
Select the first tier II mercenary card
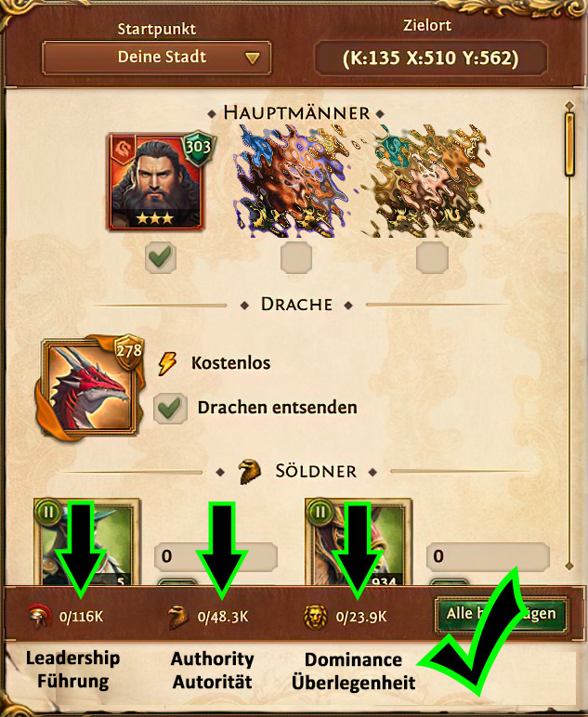(x=87, y=542)
